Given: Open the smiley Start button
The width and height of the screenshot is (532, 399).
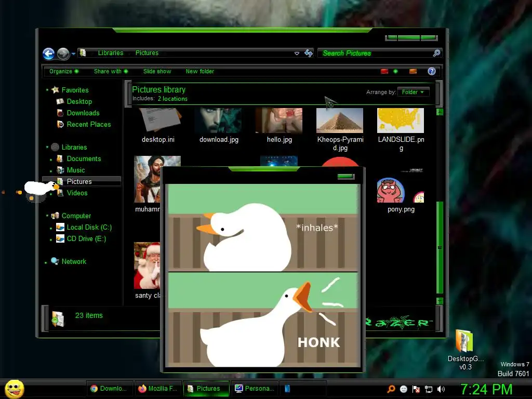Looking at the screenshot, I should (x=14, y=389).
